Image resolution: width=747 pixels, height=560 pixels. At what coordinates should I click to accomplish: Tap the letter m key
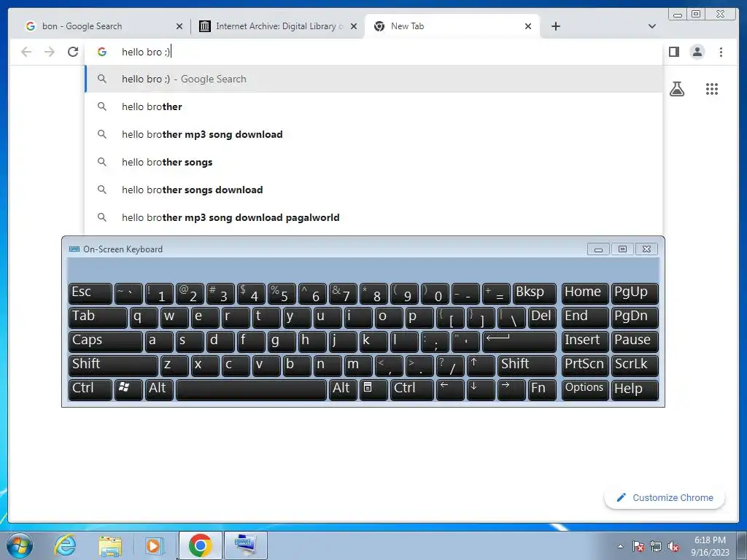point(358,365)
